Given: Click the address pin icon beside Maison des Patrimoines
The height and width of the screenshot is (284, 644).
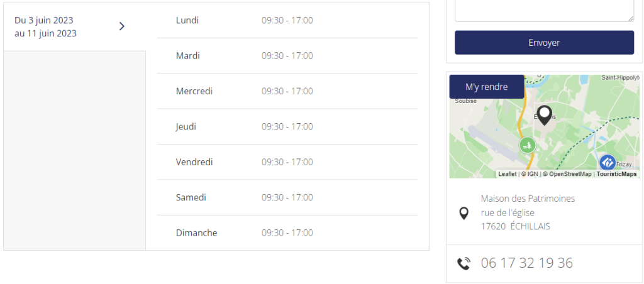Looking at the screenshot, I should click(464, 213).
